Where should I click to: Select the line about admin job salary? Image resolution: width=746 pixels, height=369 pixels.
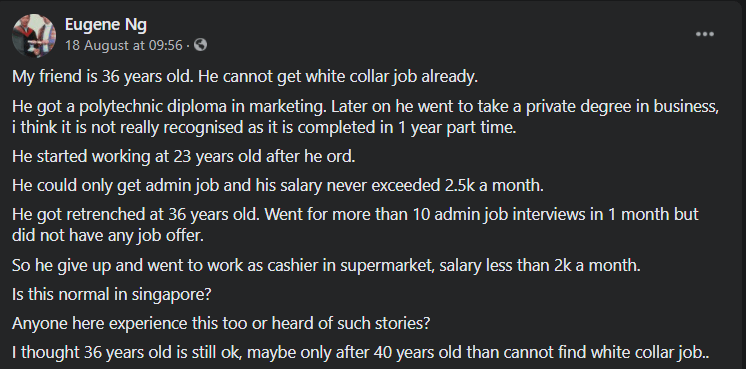pyautogui.click(x=278, y=185)
